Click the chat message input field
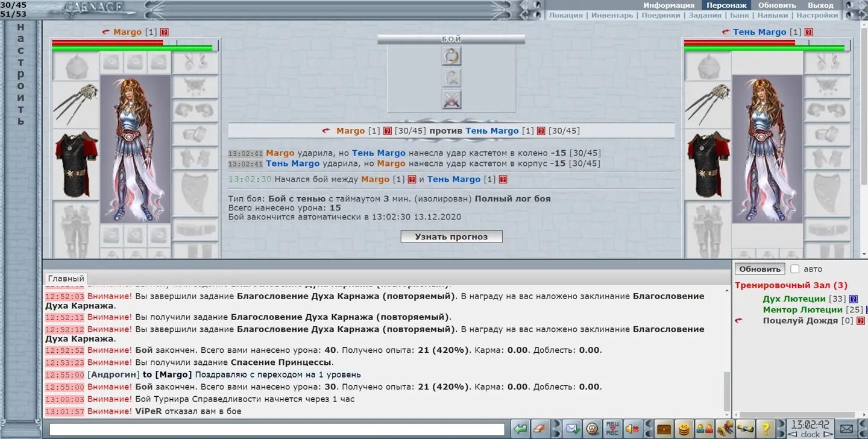868x439 pixels. coord(277,429)
